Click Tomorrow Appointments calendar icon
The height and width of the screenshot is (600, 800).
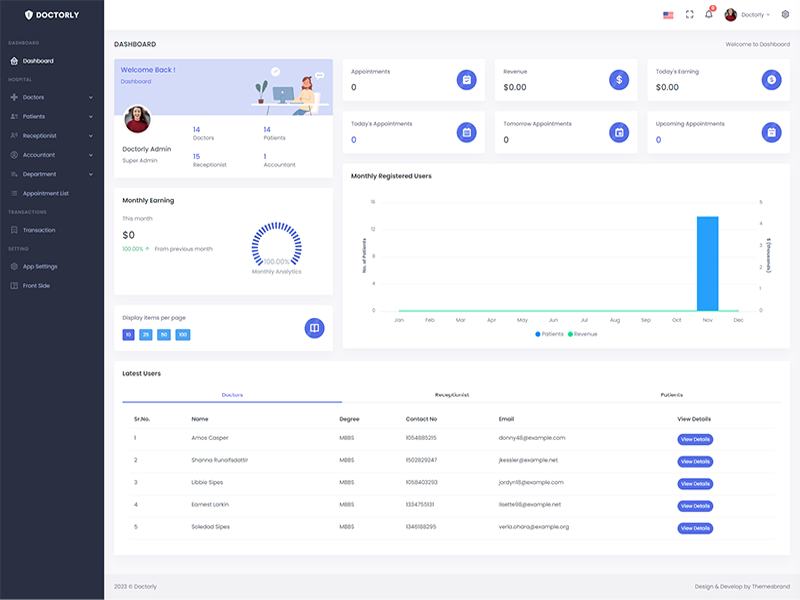click(619, 132)
